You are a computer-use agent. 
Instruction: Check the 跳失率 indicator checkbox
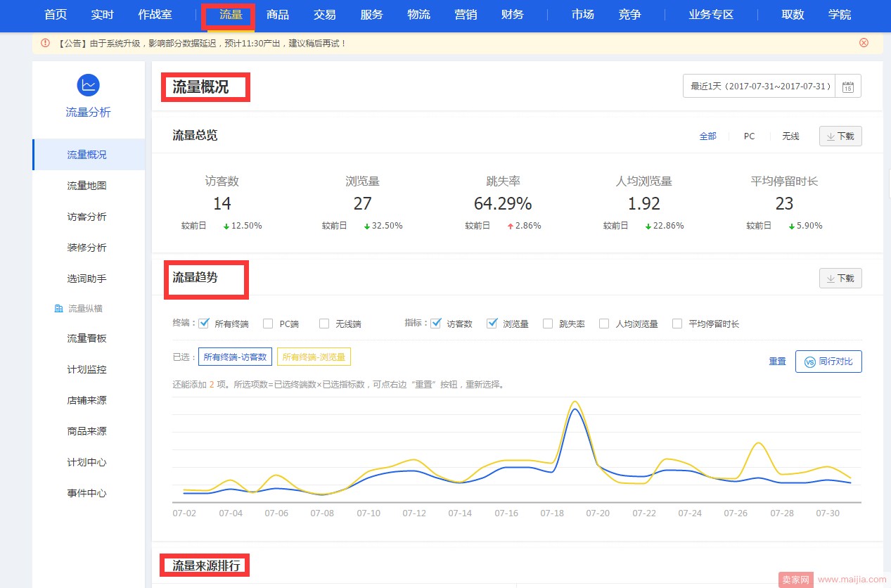(548, 324)
